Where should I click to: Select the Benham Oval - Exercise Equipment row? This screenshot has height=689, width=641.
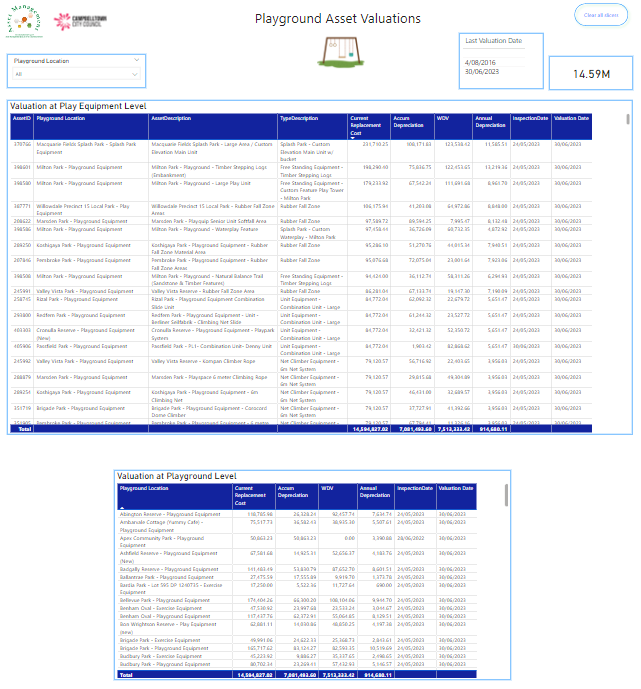click(297, 608)
